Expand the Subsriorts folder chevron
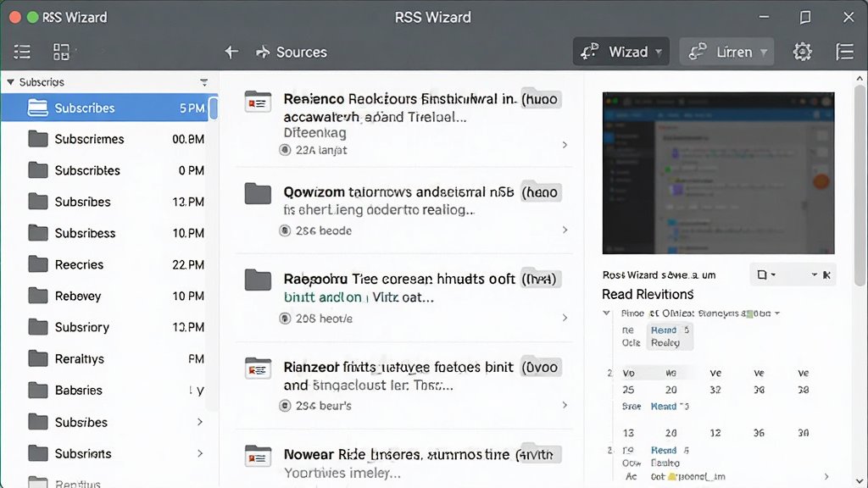Image resolution: width=868 pixels, height=488 pixels. coord(200,454)
